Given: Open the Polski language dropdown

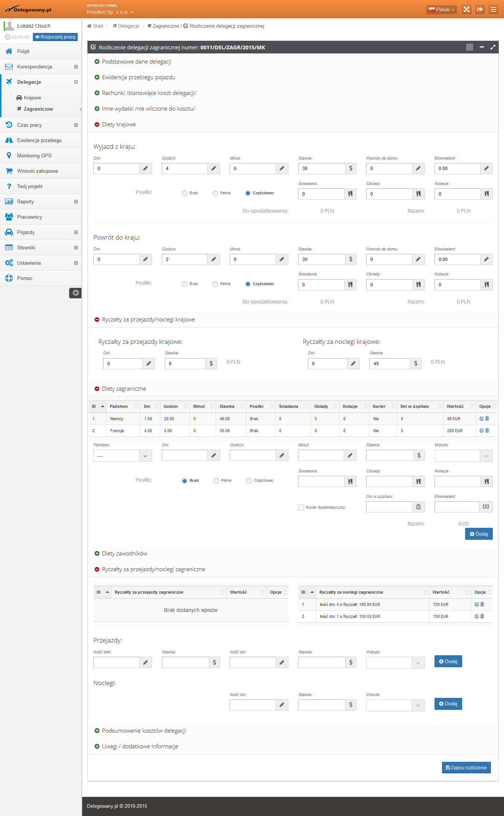Looking at the screenshot, I should (x=441, y=9).
